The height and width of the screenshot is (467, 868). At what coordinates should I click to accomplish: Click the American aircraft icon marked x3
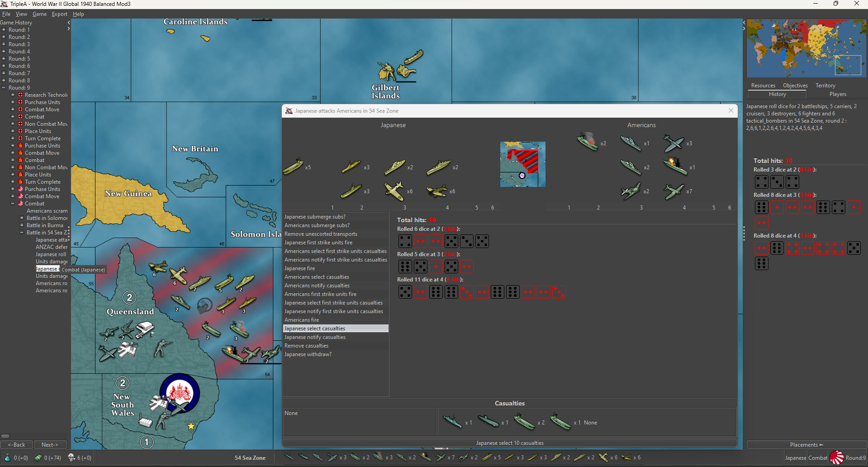[674, 143]
